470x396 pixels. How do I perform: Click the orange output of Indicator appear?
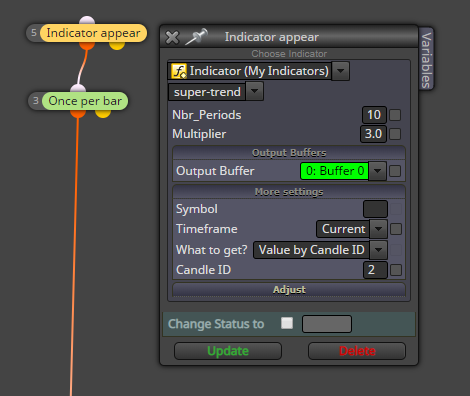tap(87, 45)
